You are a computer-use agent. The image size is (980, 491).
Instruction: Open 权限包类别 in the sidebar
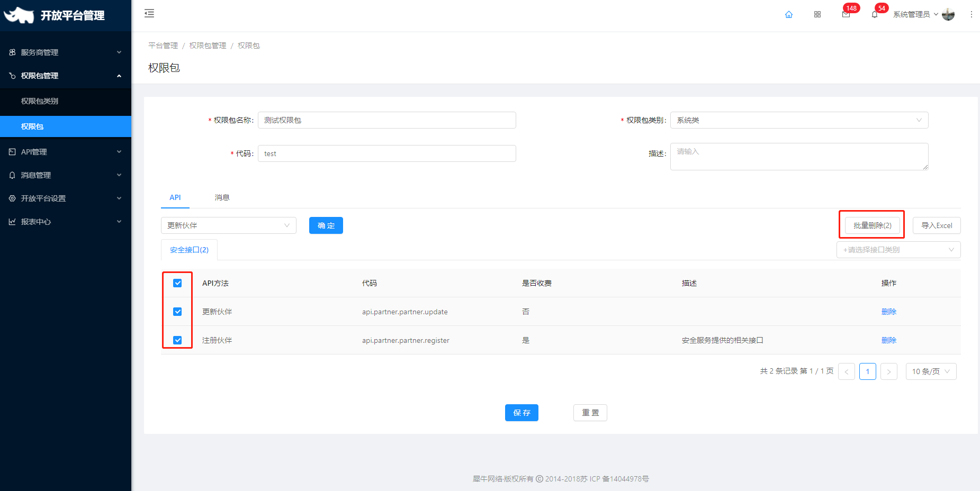tap(66, 101)
